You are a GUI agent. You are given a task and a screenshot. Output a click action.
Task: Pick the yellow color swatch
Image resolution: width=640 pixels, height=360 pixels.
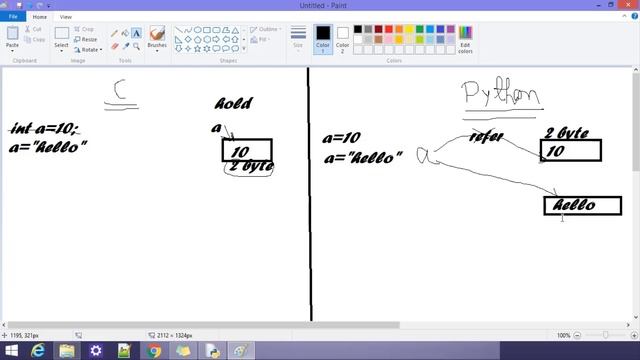pyautogui.click(x=409, y=29)
